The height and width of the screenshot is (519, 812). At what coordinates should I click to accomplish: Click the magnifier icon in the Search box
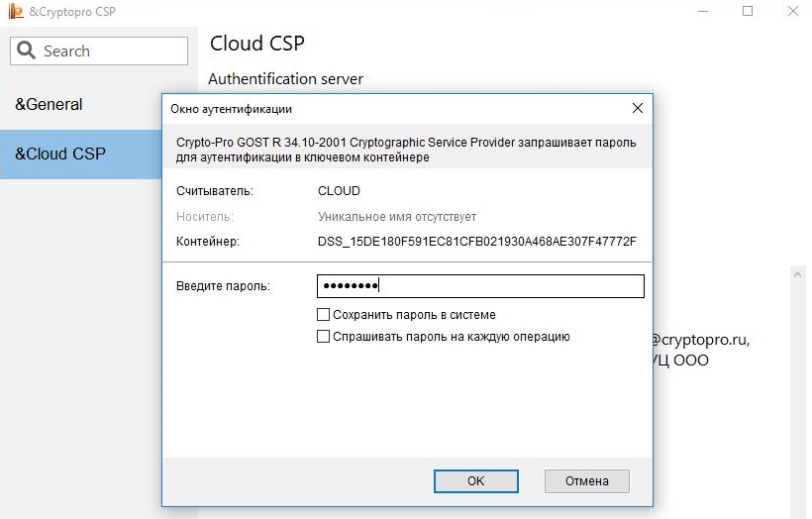click(x=26, y=51)
